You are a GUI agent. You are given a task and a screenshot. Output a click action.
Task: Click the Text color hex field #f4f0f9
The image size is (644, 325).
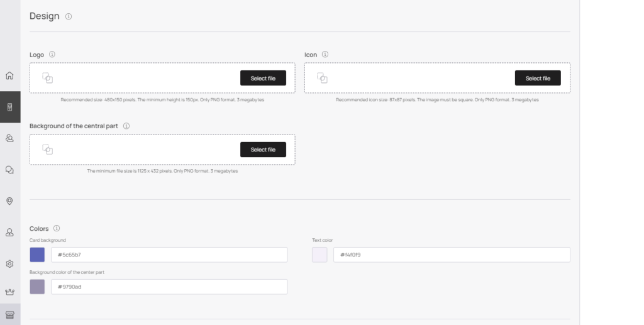(x=452, y=255)
